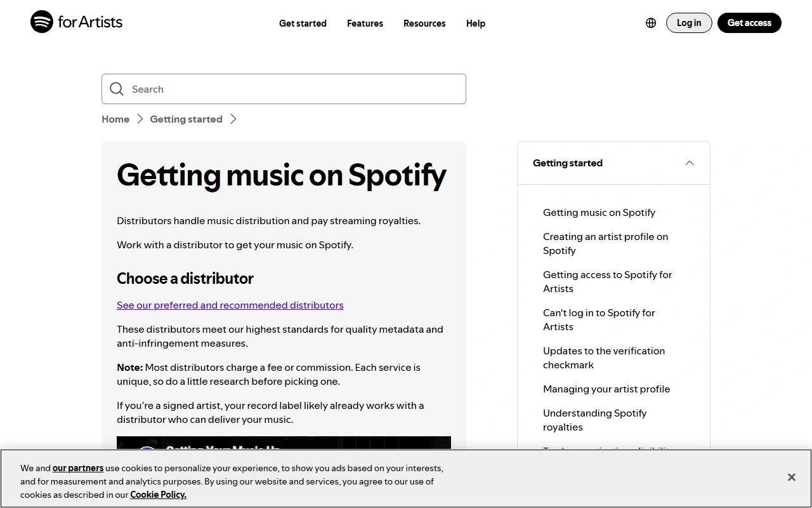The image size is (812, 508).
Task: Open the language globe selector
Action: (x=651, y=23)
